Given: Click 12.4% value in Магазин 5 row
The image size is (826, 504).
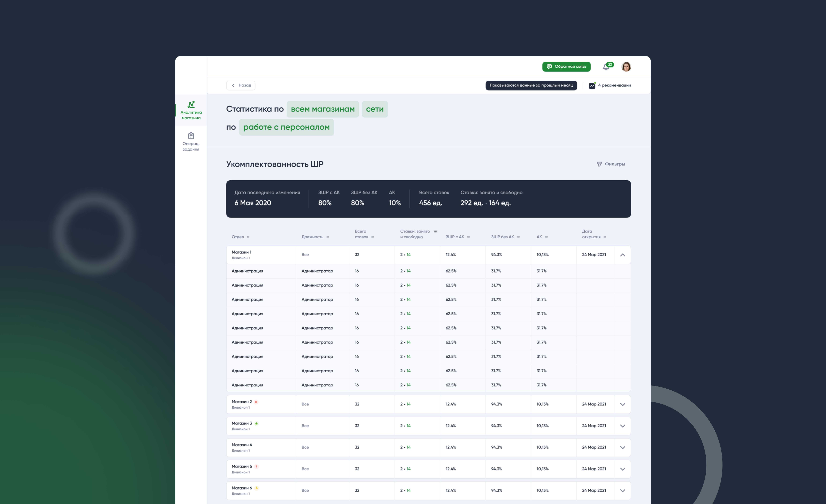Looking at the screenshot, I should click(x=451, y=469).
